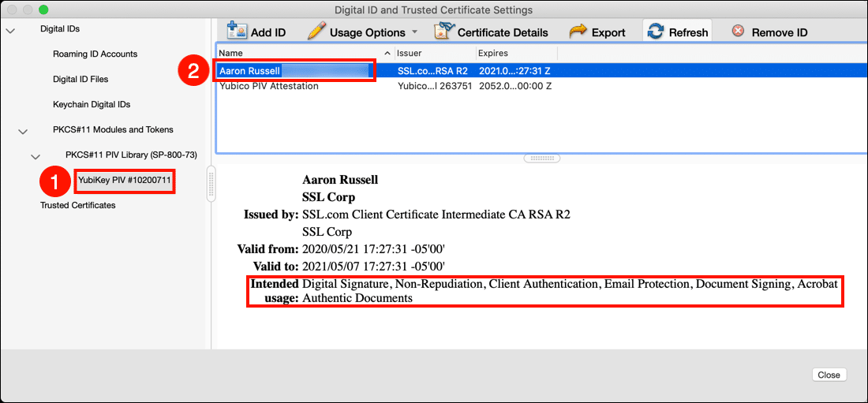Click the Refresh arrows icon
This screenshot has height=403, width=868.
655,32
